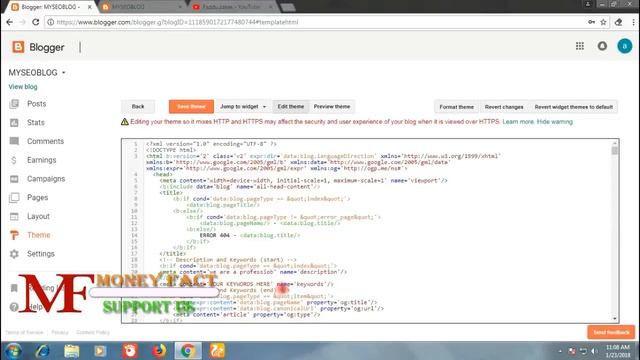640x360 pixels.
Task: Click the Layout sidebar icon
Action: click(x=14, y=216)
